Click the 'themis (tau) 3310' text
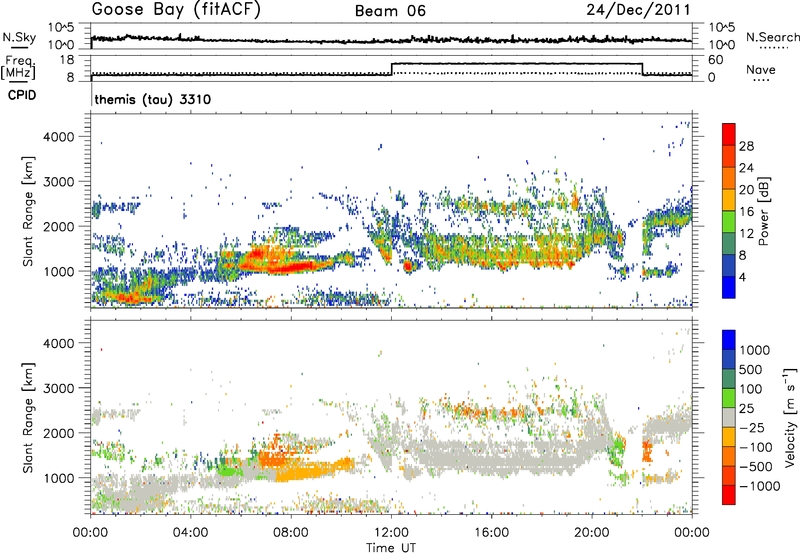 pyautogui.click(x=153, y=99)
